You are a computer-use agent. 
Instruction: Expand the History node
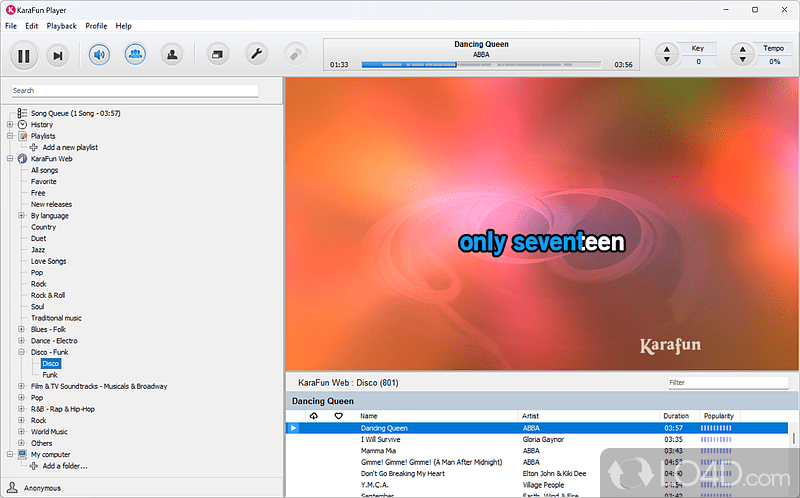click(10, 124)
